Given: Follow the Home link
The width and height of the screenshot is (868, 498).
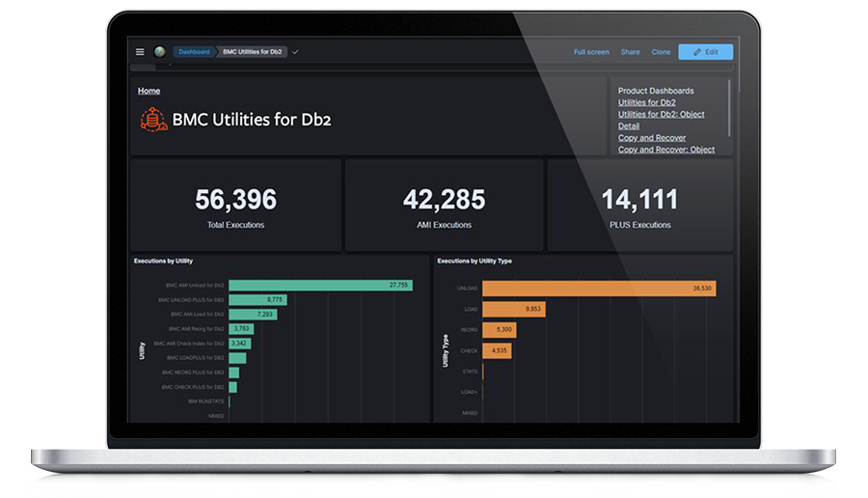Looking at the screenshot, I should tap(149, 91).
